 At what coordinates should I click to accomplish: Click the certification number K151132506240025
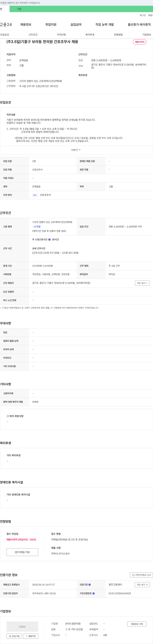pyautogui.click(x=120, y=593)
